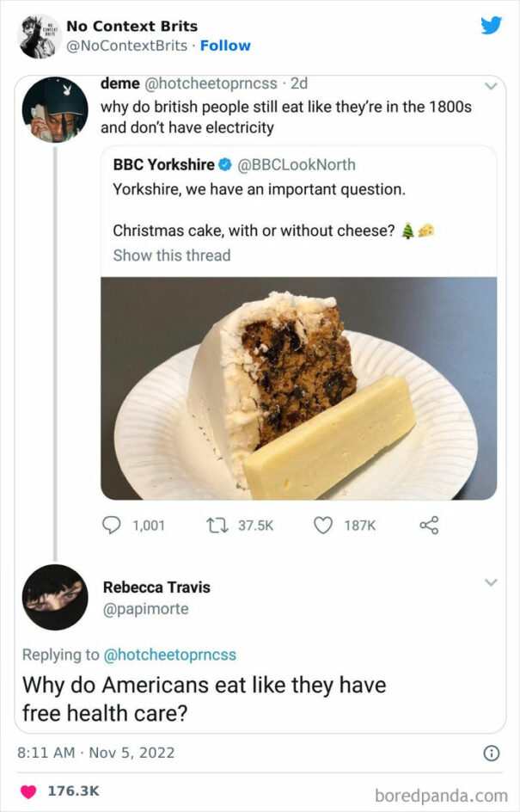
Task: Expand the menu chevron on deme's tweet
Action: 492,85
